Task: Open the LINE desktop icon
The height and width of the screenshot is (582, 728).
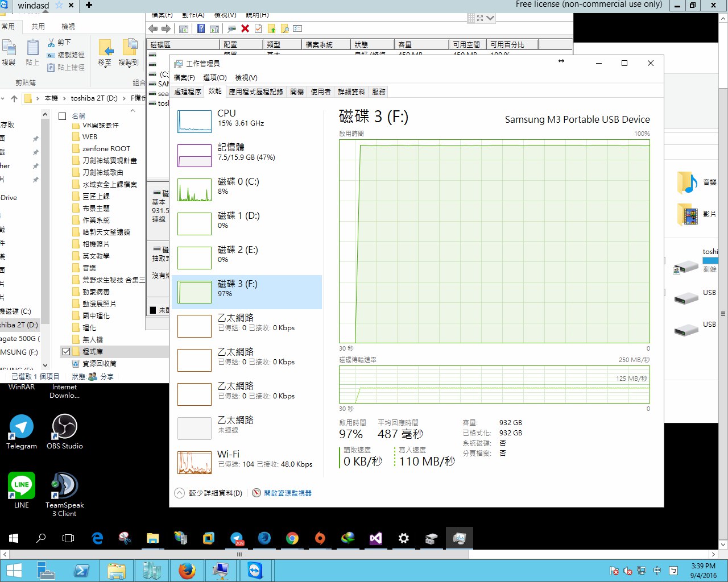Action: click(22, 485)
